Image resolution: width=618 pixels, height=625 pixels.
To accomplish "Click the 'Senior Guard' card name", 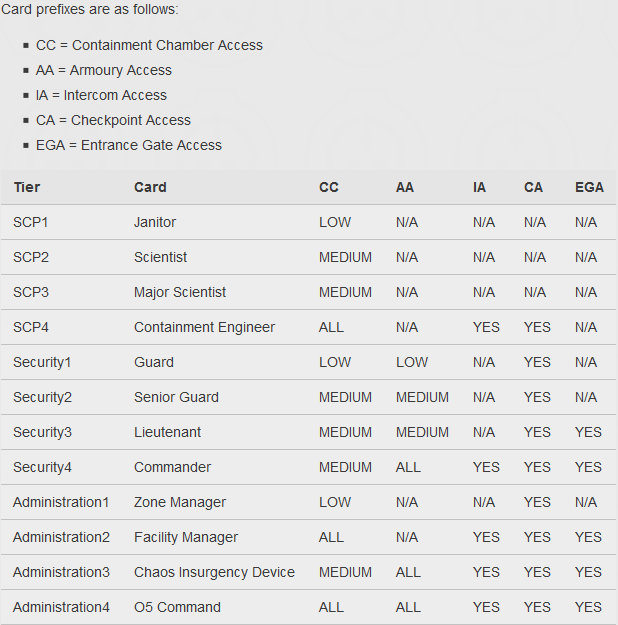I will coord(176,397).
